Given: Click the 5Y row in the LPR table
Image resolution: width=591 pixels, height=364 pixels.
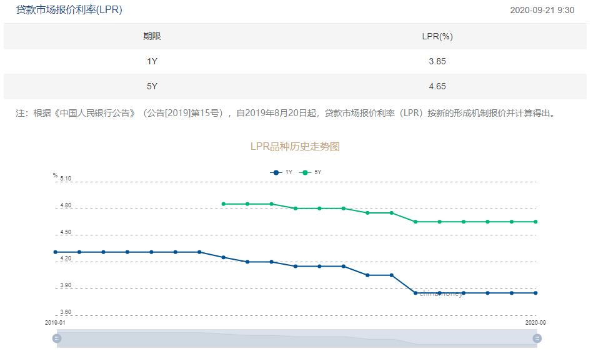Looking at the screenshot, I should tap(295, 86).
